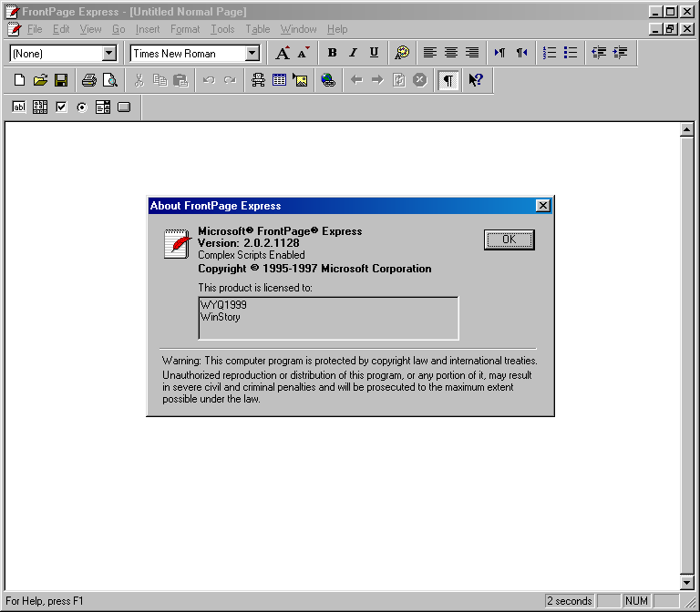Open the Insert menu

click(148, 29)
